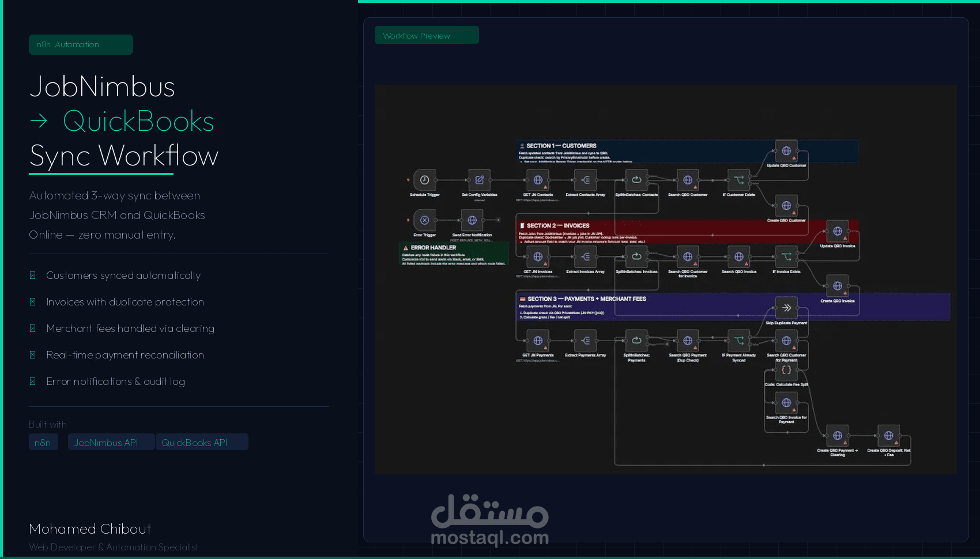This screenshot has width=980, height=559.
Task: Click the Workflow Preview label
Action: (427, 35)
